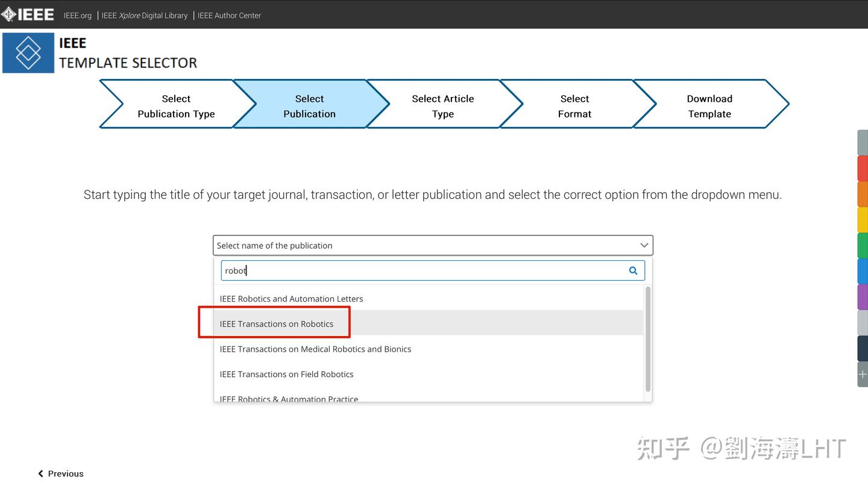Click into the search field containing robot
868x483 pixels.
(433, 270)
